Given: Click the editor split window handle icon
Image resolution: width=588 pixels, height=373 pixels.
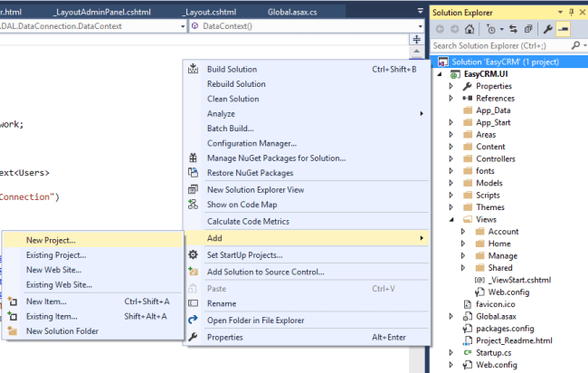Looking at the screenshot, I should pos(417,40).
